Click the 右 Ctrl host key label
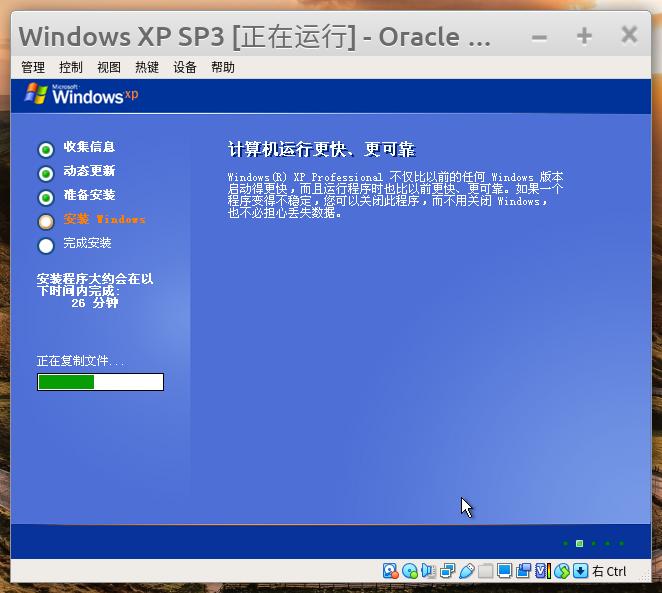This screenshot has width=662, height=593. coord(609,571)
